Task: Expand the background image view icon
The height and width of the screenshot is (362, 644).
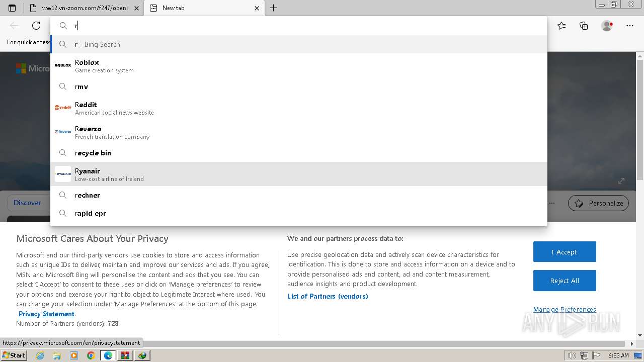Action: [x=621, y=181]
